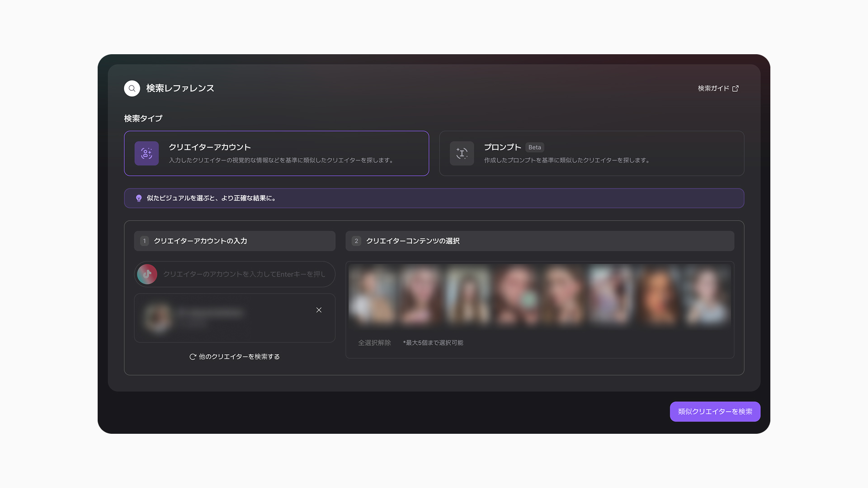Select the last creator content thumbnail

pos(708,295)
